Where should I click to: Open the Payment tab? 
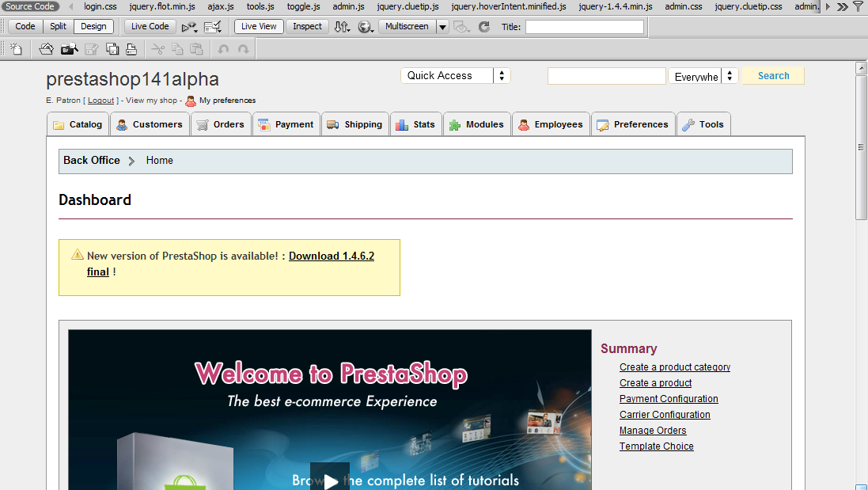[286, 124]
